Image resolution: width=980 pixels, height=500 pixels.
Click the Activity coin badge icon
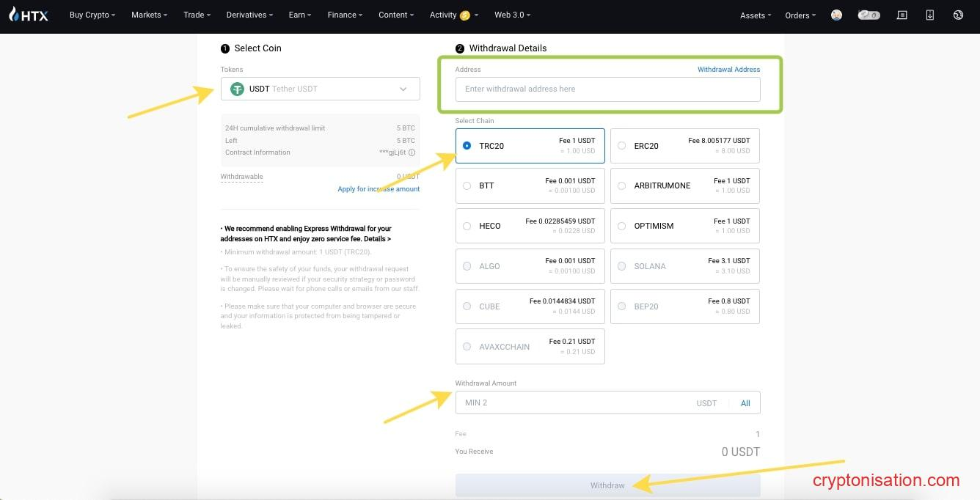pos(464,15)
